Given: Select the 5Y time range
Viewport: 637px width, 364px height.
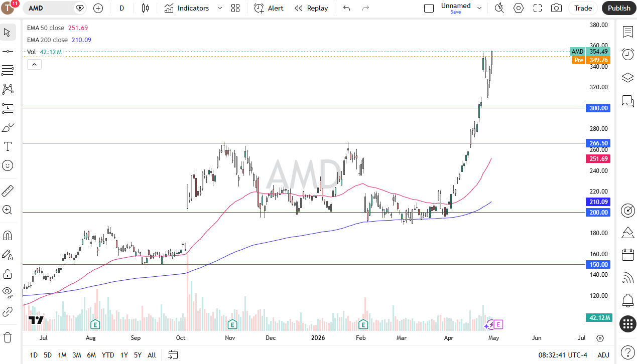Looking at the screenshot, I should [x=138, y=355].
